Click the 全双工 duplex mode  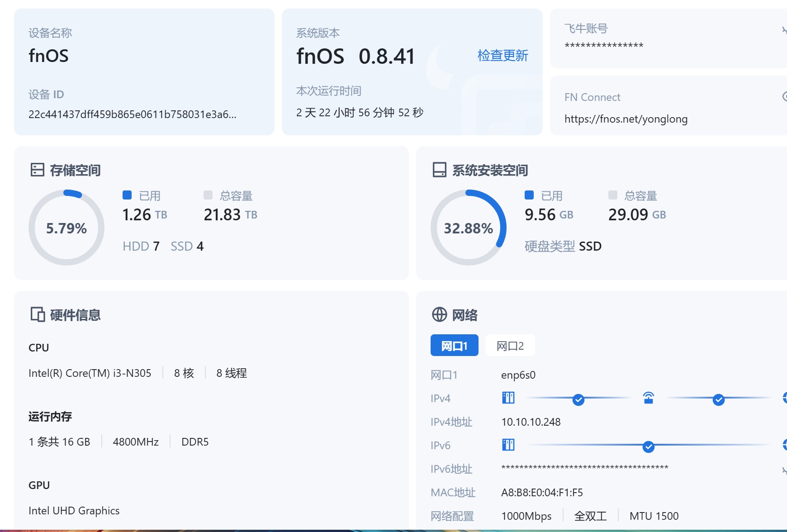590,516
